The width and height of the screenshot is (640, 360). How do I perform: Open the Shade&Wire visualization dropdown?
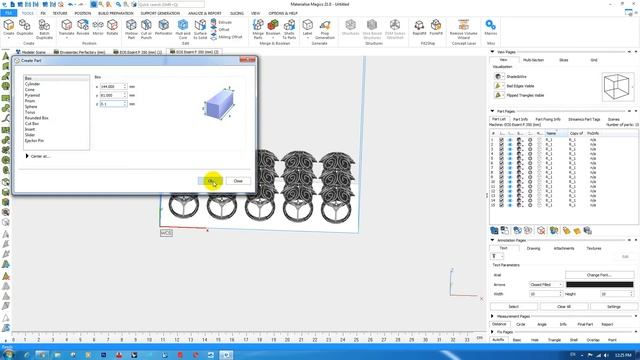click(503, 76)
